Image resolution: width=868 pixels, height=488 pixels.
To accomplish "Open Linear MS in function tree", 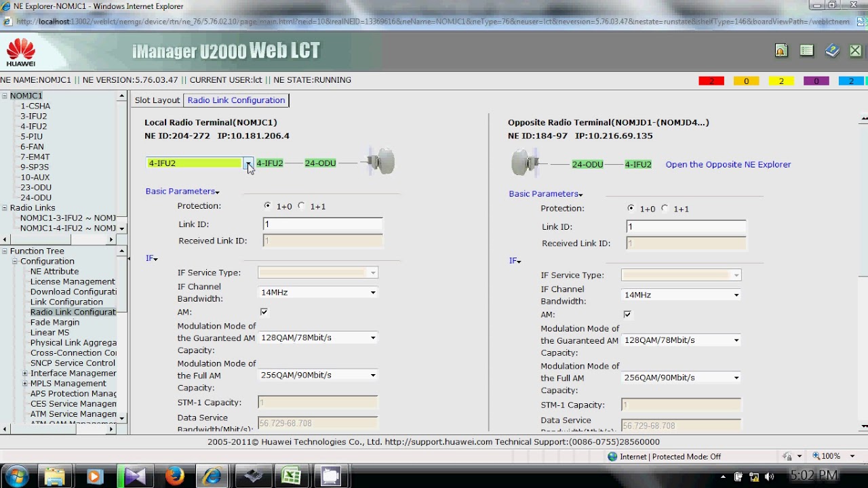I will point(50,333).
